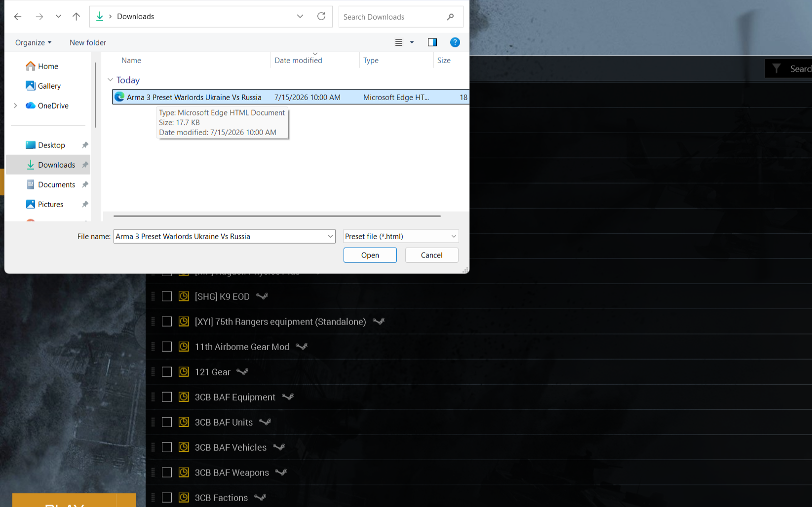The image size is (812, 507).
Task: Unpin Desktop pin icon
Action: click(85, 145)
